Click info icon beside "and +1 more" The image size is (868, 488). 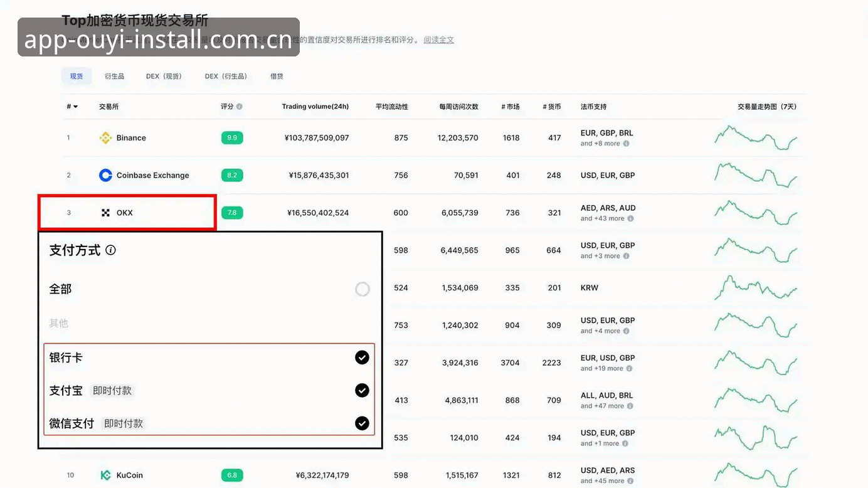click(x=627, y=443)
